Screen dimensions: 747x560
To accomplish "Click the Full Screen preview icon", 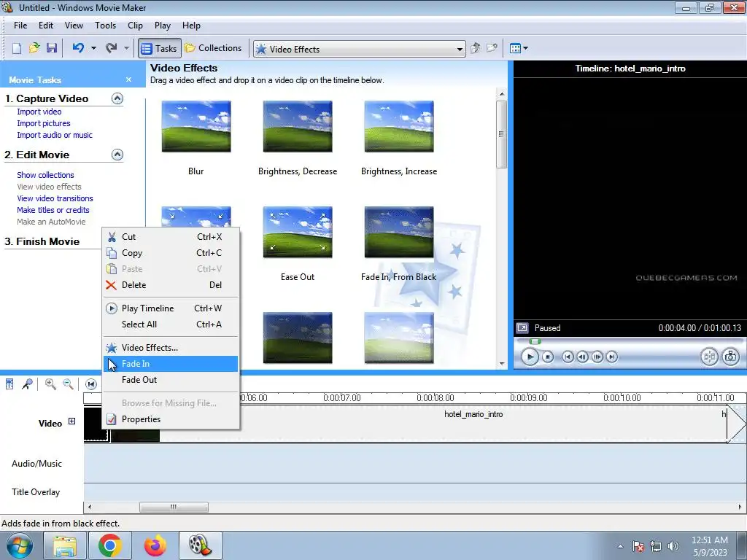I will coord(522,328).
